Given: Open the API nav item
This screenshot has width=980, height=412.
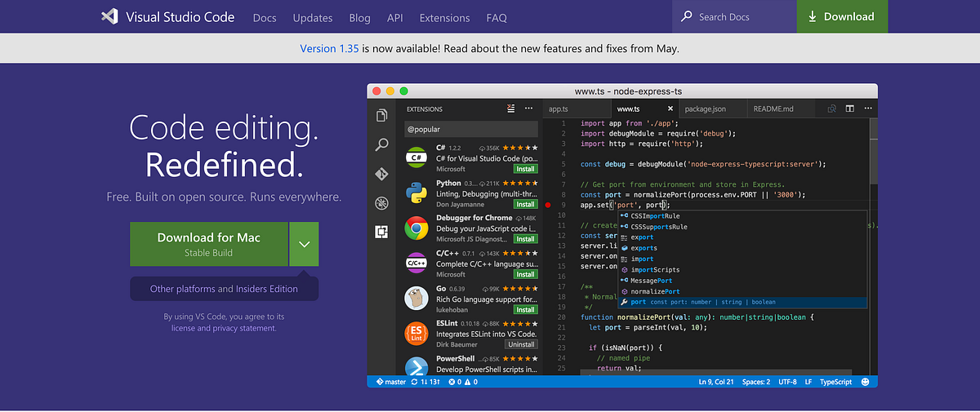Looking at the screenshot, I should (395, 17).
